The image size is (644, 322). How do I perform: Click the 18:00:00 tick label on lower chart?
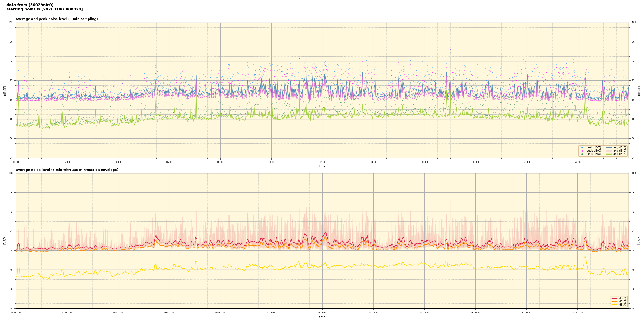(475, 313)
